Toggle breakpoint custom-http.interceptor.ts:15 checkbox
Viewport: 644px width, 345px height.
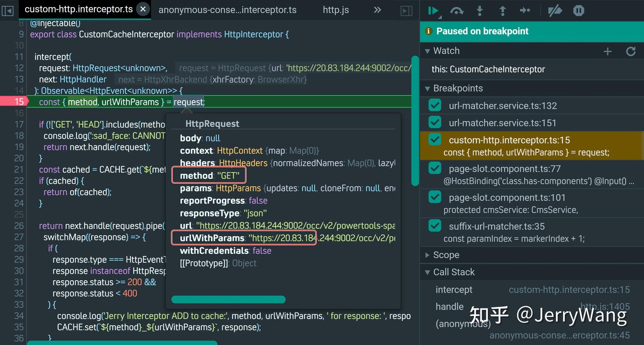[x=435, y=139]
